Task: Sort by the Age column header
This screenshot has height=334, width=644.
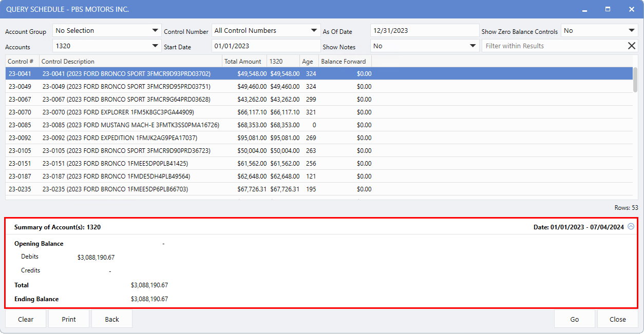Action: (309, 62)
